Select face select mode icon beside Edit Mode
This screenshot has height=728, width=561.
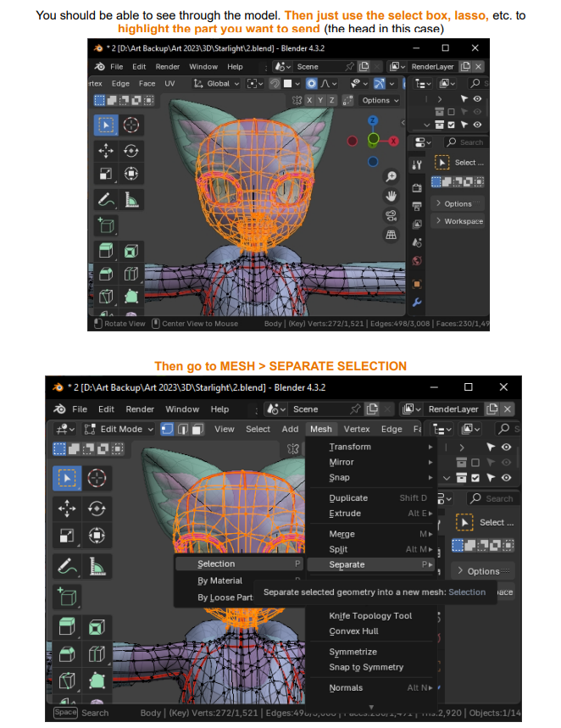point(198,429)
